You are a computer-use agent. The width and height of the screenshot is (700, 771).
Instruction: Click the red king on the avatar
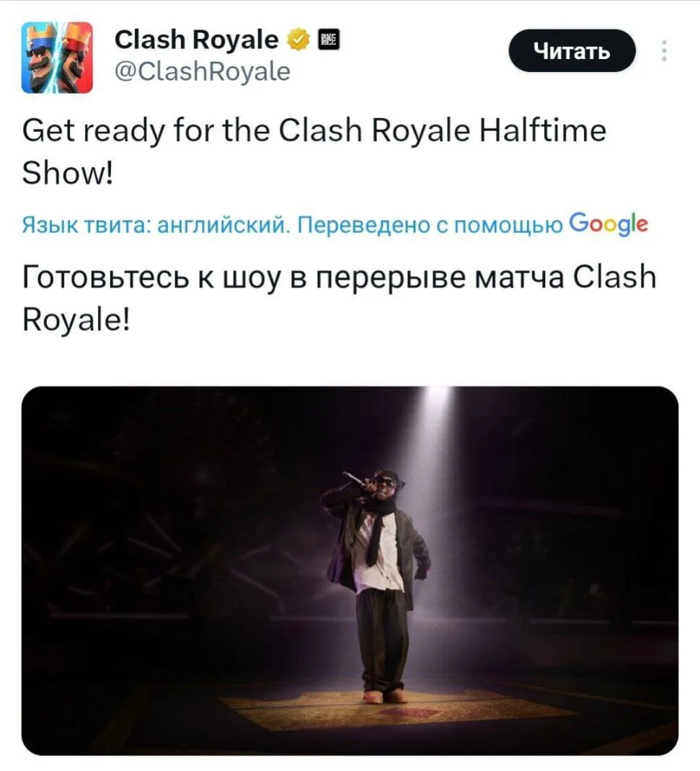(x=76, y=58)
